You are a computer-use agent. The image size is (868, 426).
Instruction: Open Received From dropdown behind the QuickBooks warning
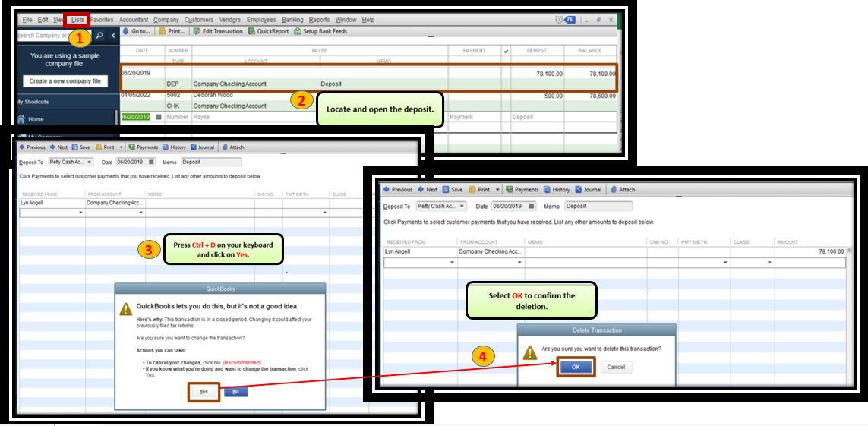click(x=80, y=213)
